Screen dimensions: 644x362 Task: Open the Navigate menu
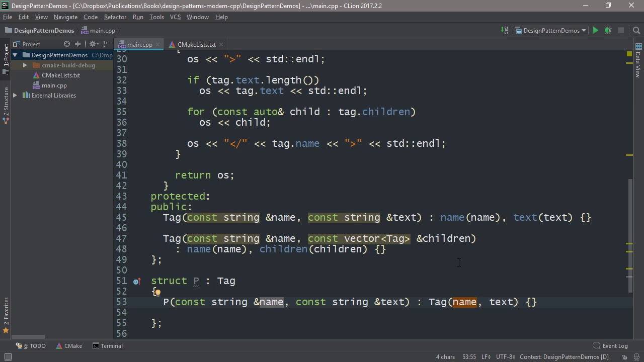tap(65, 17)
